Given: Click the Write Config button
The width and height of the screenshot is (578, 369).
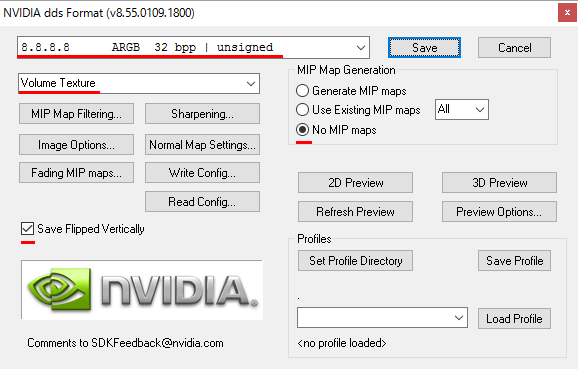Looking at the screenshot, I should coord(202,173).
